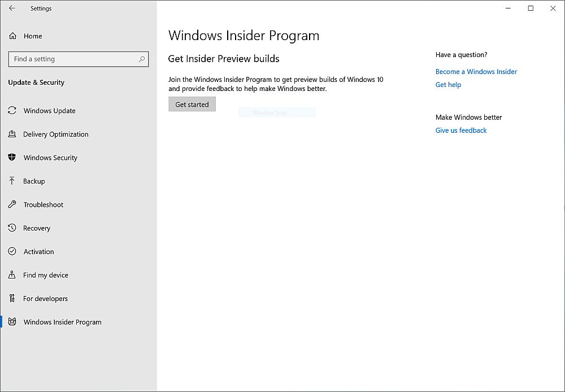The height and width of the screenshot is (392, 565).
Task: Minimize the Settings window
Action: pos(508,8)
